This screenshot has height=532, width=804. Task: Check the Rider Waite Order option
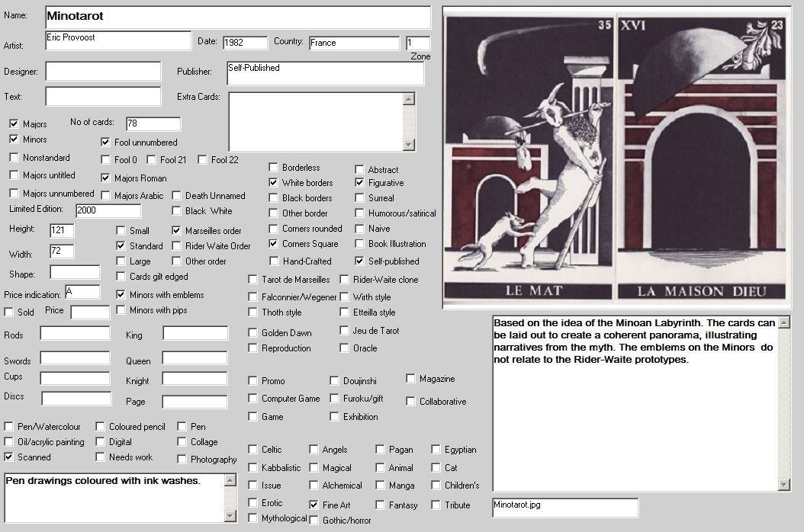(x=177, y=246)
